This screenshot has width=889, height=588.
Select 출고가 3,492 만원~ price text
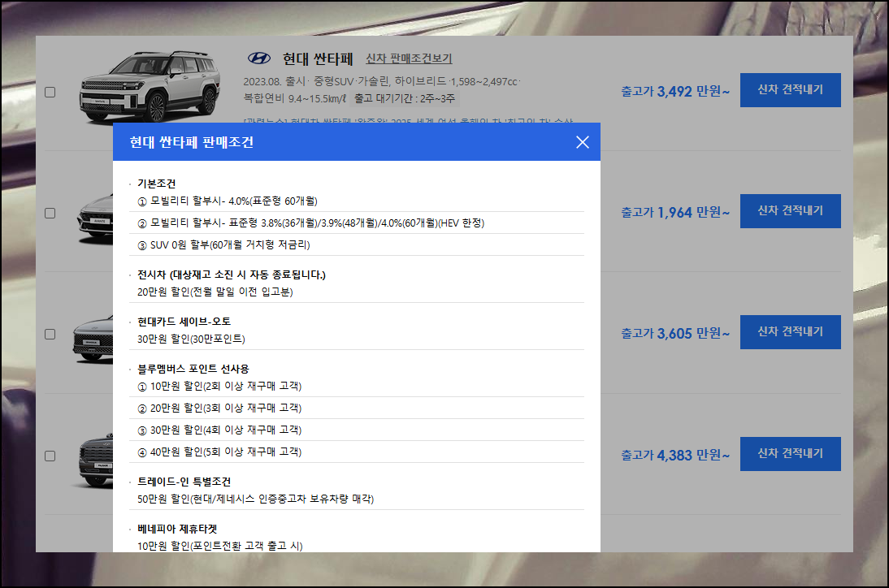[x=675, y=91]
